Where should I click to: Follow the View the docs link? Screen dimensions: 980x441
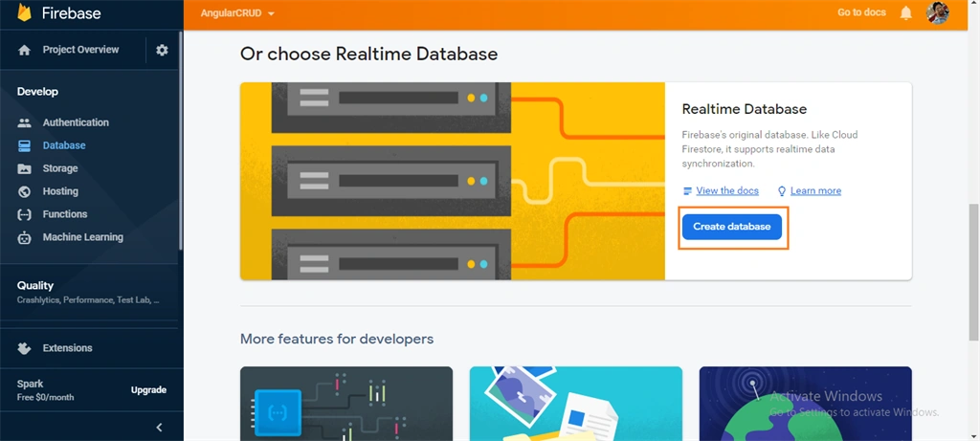tap(727, 191)
